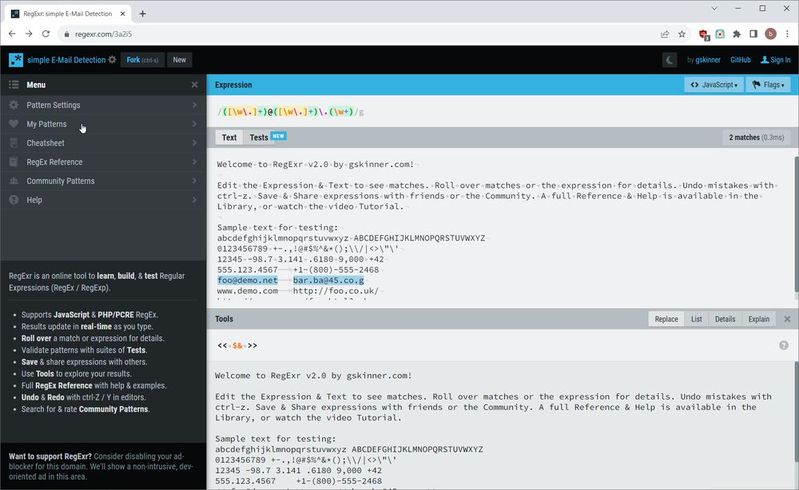Open pattern settings gear next to title

pos(112,60)
